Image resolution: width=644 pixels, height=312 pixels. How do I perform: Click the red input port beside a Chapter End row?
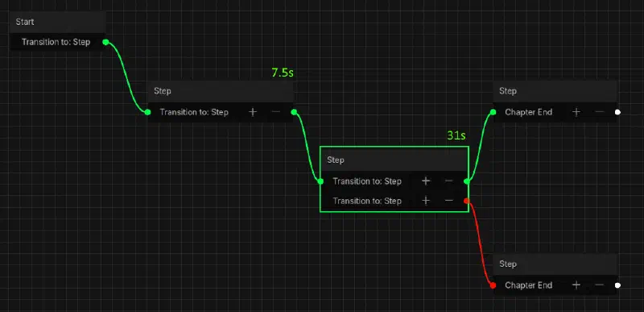tap(493, 285)
